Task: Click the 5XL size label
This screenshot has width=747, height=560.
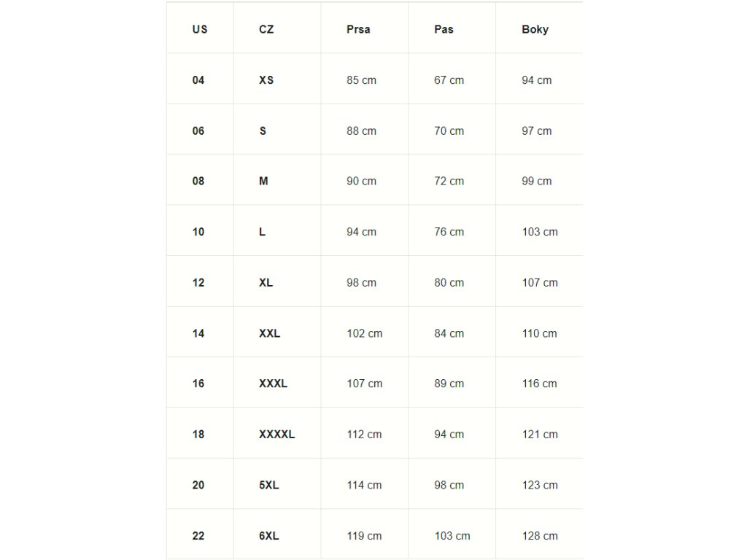Action: [268, 485]
